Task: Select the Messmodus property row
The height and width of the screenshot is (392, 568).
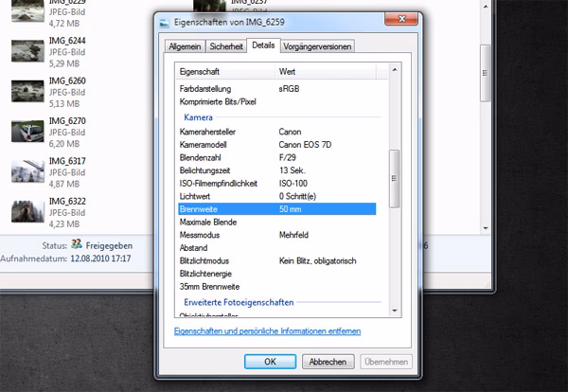Action: (x=277, y=235)
